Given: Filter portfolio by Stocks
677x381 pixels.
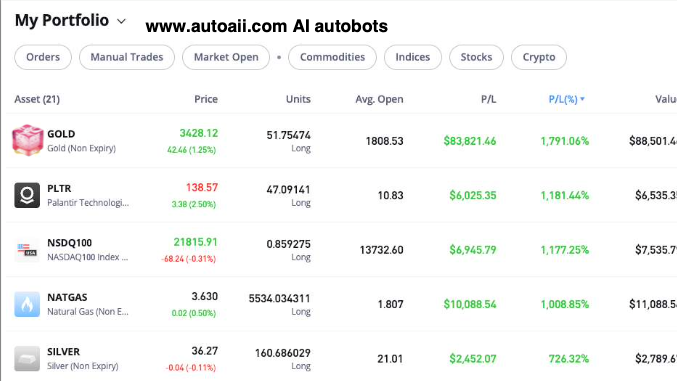Looking at the screenshot, I should 476,57.
